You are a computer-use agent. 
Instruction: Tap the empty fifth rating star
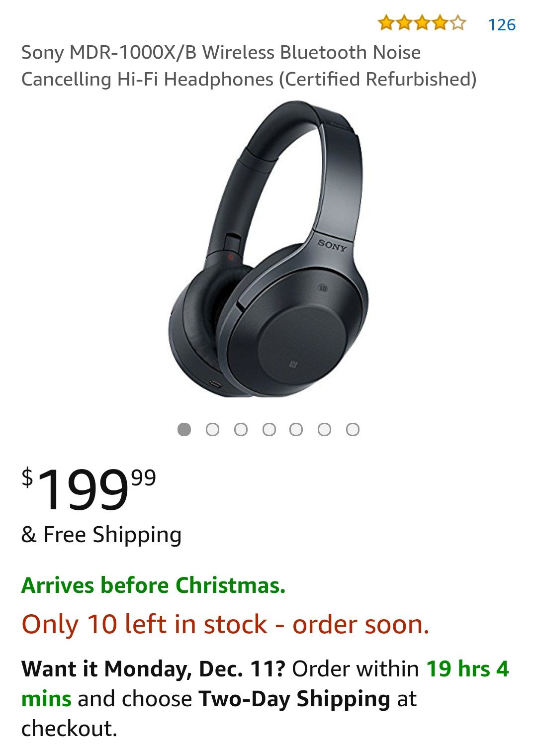point(458,23)
